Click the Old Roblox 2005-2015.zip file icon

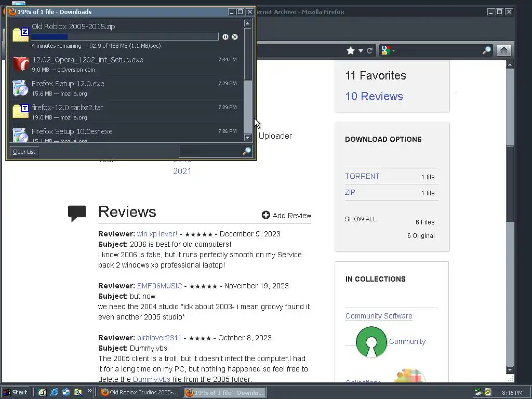[x=21, y=35]
